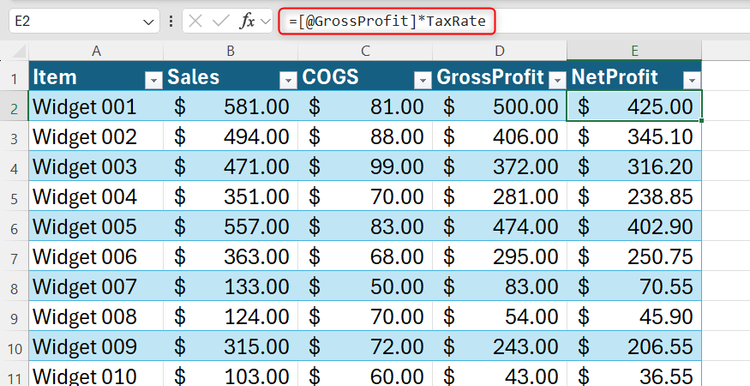Image resolution: width=750 pixels, height=386 pixels.
Task: Open the Sales column filter dropdown
Action: click(288, 81)
